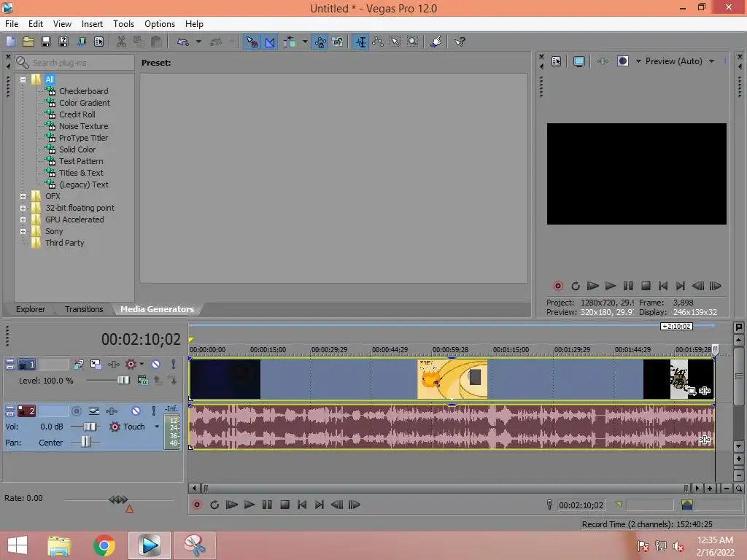Click the audio track Pan slider

[x=85, y=443]
